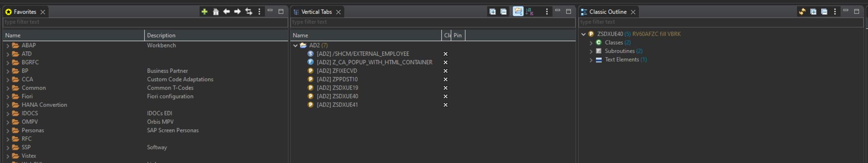Sort Vertical Tabs alphabetically
The height and width of the screenshot is (163, 868).
point(530,12)
